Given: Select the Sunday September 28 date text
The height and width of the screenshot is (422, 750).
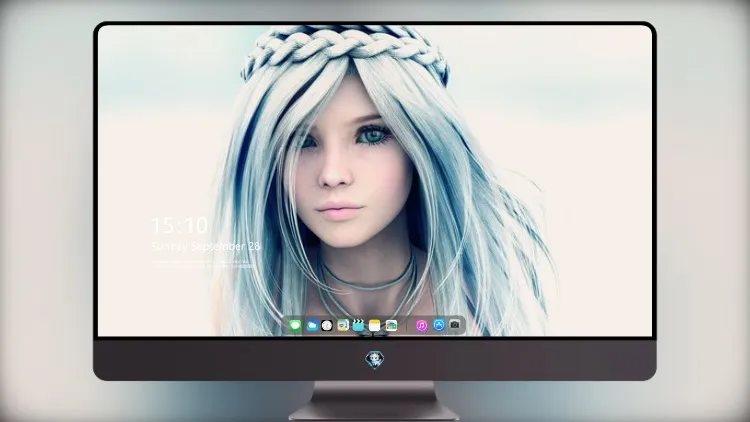Looking at the screenshot, I should click(x=206, y=246).
